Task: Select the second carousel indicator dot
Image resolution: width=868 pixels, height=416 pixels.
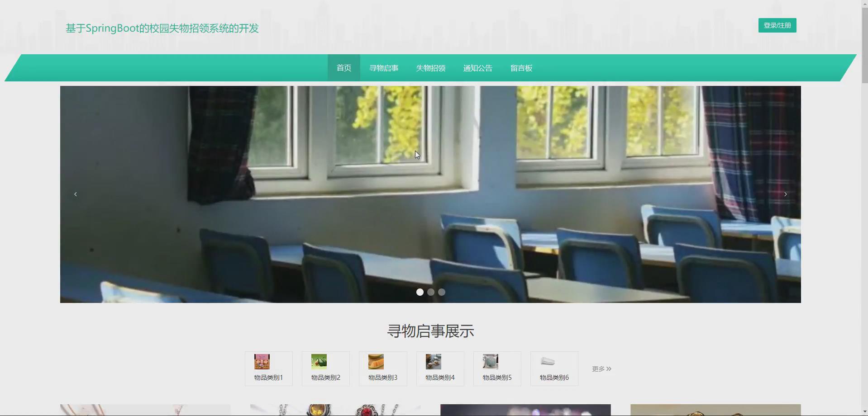Action: tap(430, 292)
